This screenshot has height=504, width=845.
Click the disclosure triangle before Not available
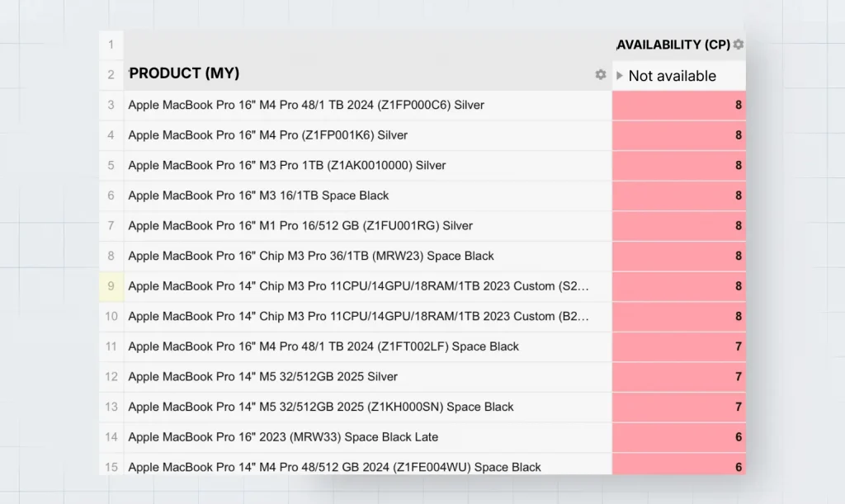[x=621, y=75]
